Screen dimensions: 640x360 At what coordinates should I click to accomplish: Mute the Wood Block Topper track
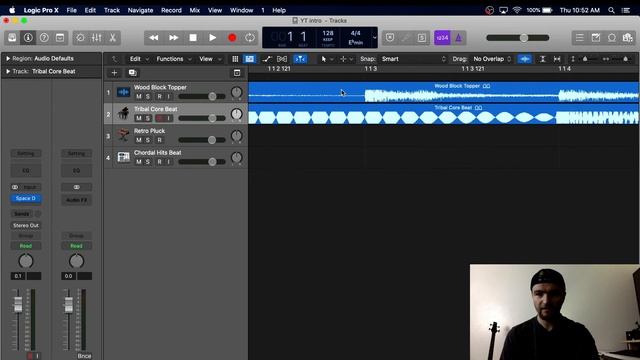(139, 97)
